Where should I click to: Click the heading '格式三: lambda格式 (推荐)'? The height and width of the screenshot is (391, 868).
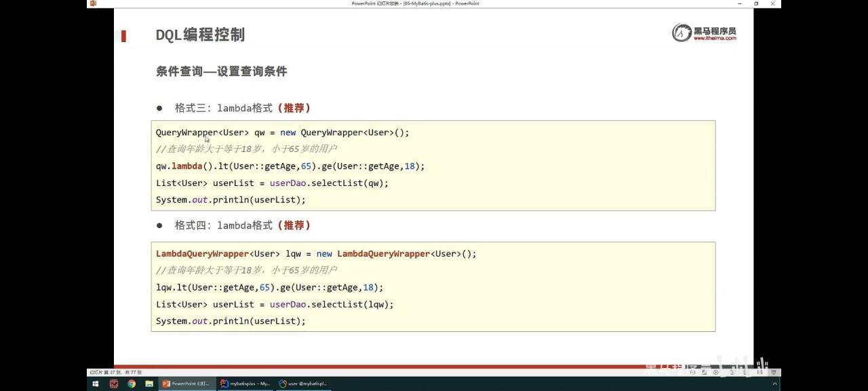click(x=243, y=108)
